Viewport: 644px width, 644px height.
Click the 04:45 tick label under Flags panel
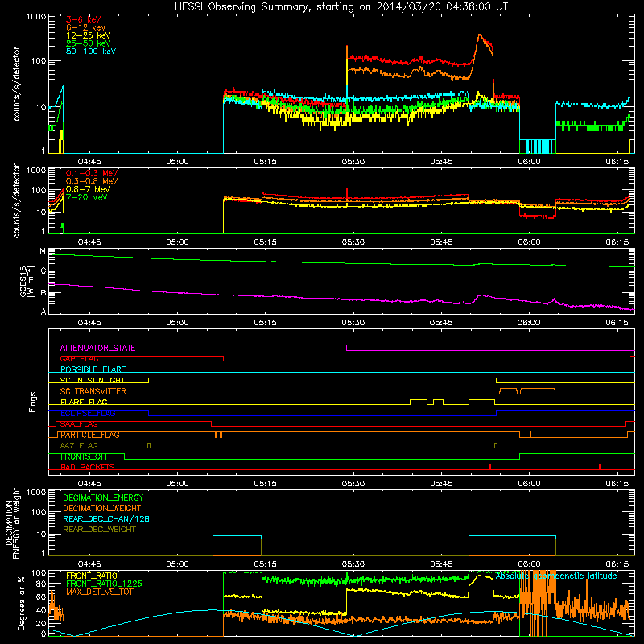pyautogui.click(x=89, y=484)
